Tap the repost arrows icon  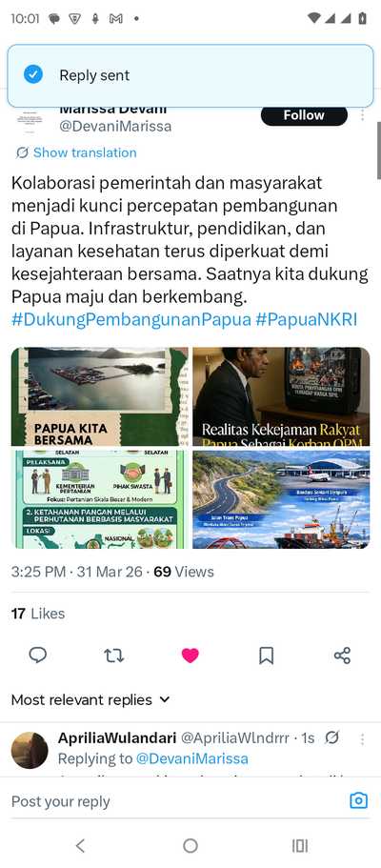coord(114,656)
